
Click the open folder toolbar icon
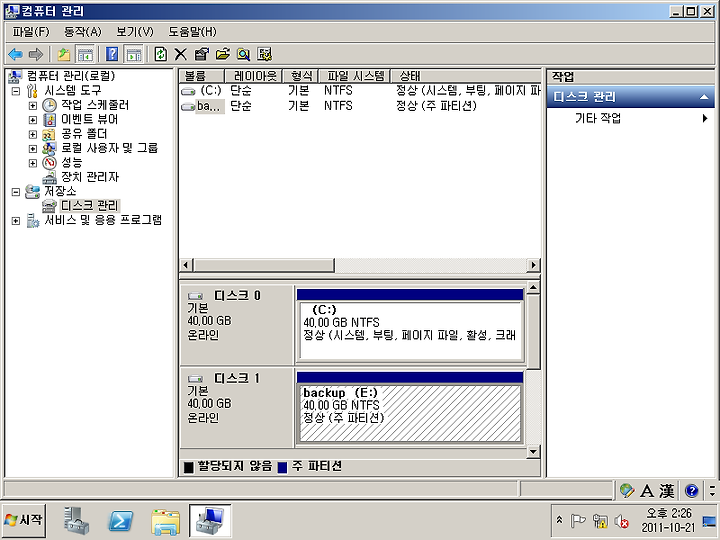(x=222, y=54)
